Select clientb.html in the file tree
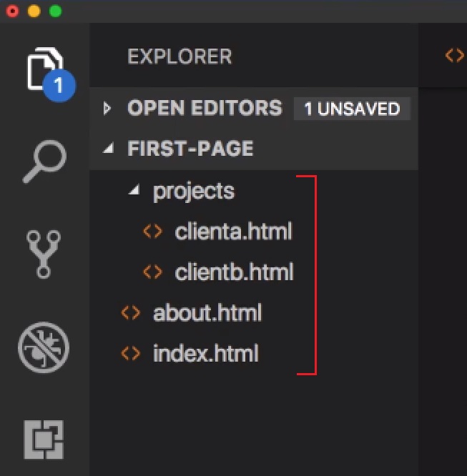The height and width of the screenshot is (476, 467). (235, 272)
